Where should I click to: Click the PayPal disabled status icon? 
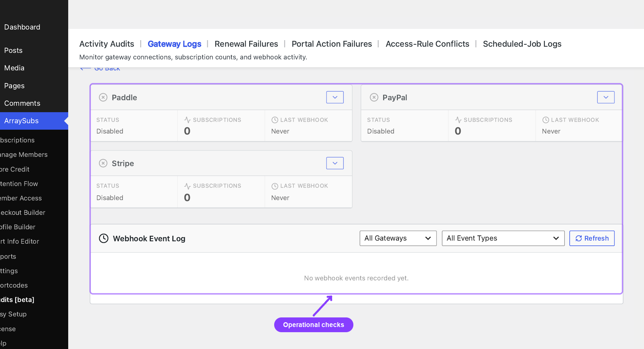click(x=374, y=97)
